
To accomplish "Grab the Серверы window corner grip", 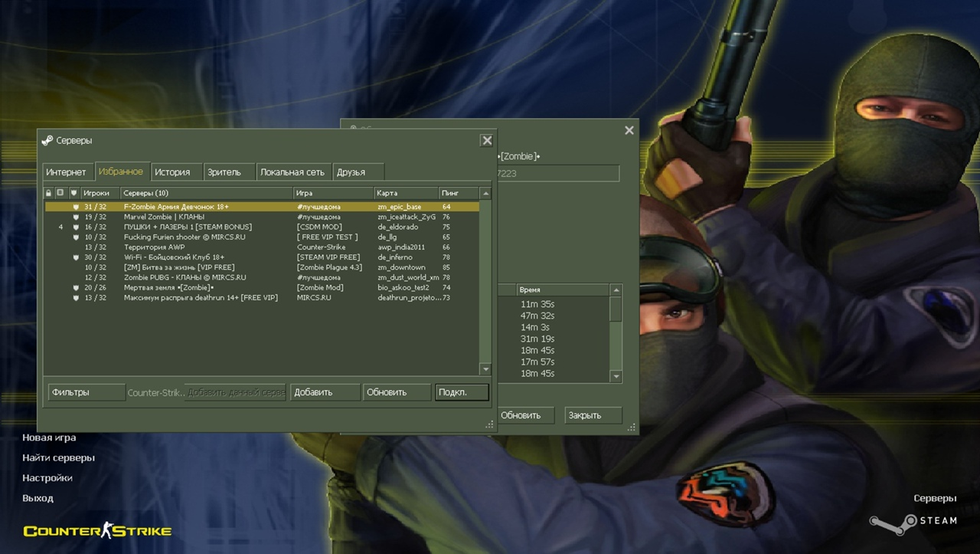I will pyautogui.click(x=490, y=425).
